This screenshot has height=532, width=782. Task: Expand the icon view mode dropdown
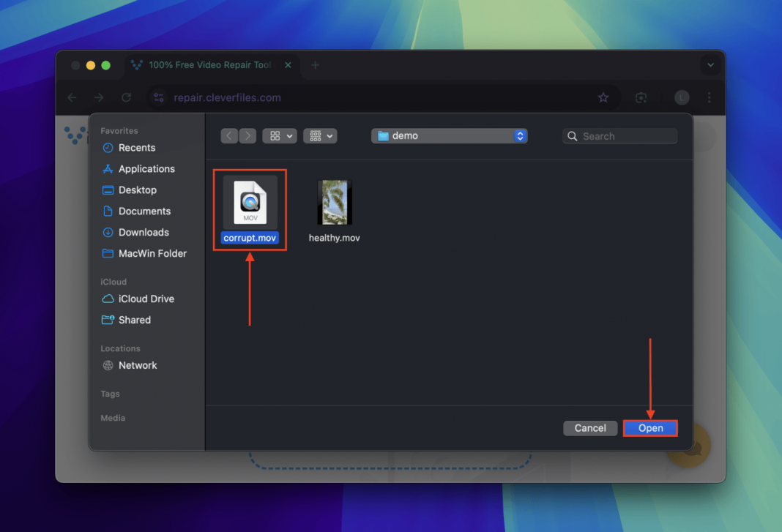[x=281, y=136]
